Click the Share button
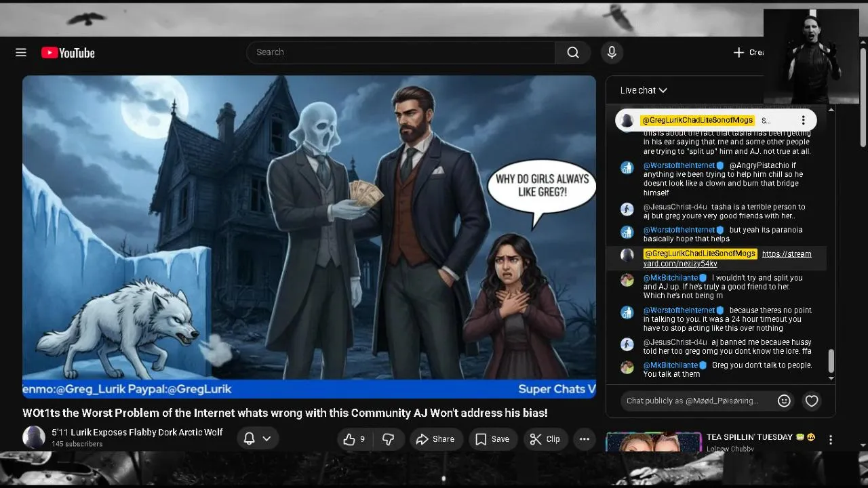Viewport: 868px width, 488px height. (435, 439)
